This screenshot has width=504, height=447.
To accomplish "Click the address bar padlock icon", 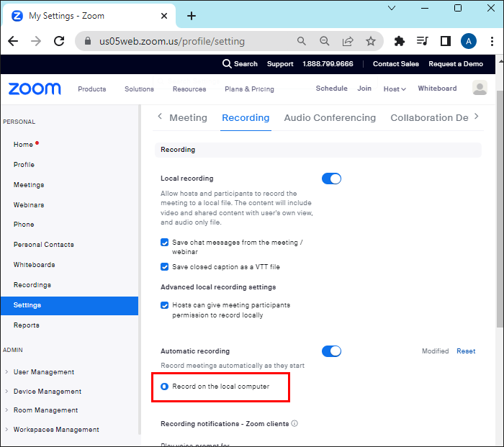I will tap(87, 41).
